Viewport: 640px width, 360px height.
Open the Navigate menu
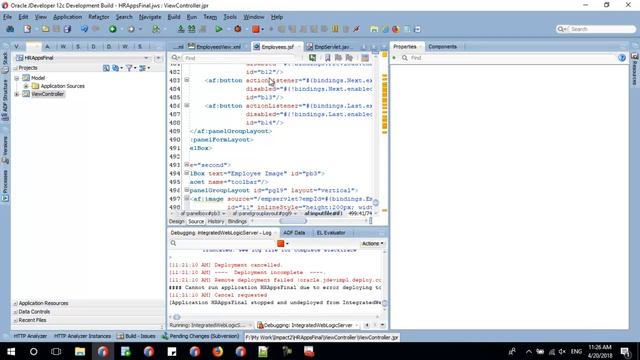pos(150,17)
